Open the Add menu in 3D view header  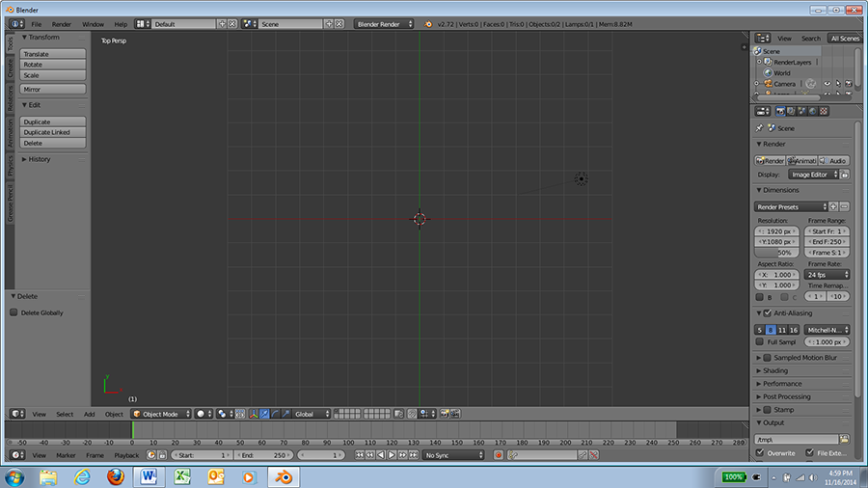[89, 414]
